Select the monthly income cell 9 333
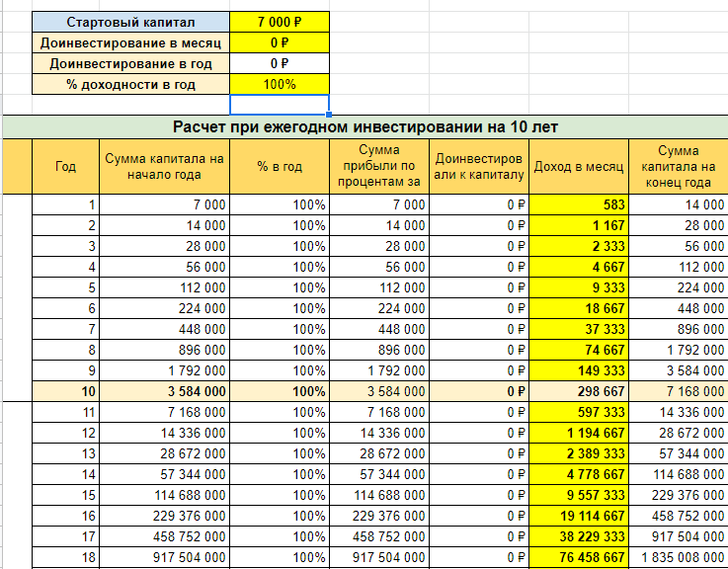 click(579, 287)
